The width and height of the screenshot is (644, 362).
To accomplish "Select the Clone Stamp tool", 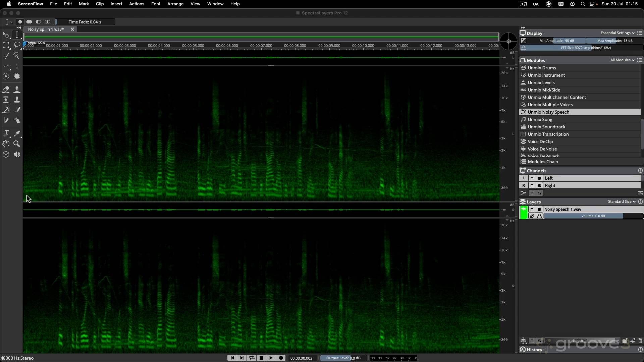I will coord(17,100).
